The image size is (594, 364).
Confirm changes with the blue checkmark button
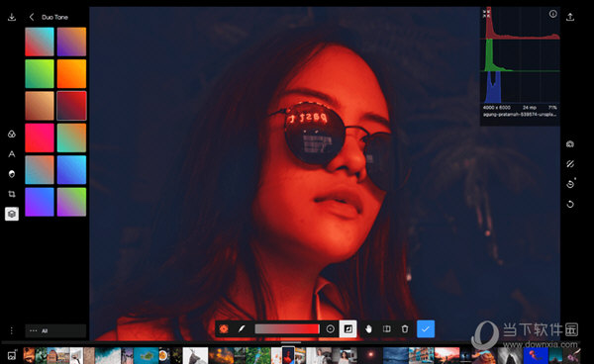point(426,328)
